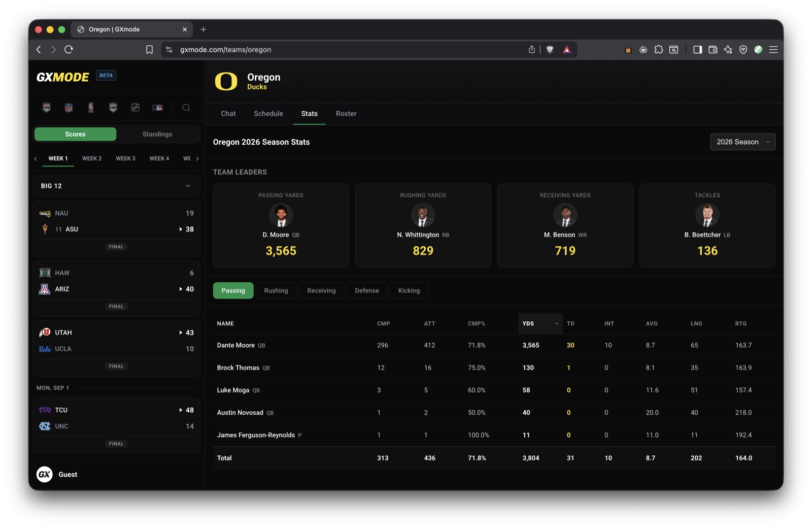The width and height of the screenshot is (812, 528).
Task: Show later weeks with right chevron
Action: tap(197, 159)
